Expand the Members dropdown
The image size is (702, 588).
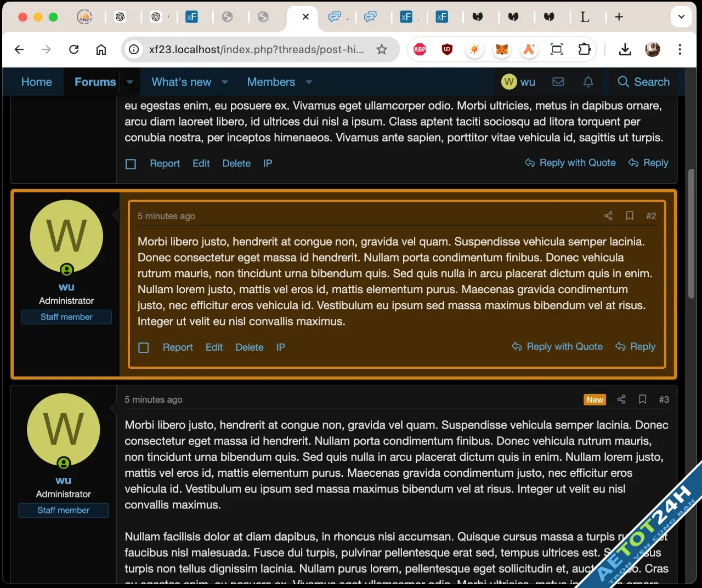coord(309,82)
